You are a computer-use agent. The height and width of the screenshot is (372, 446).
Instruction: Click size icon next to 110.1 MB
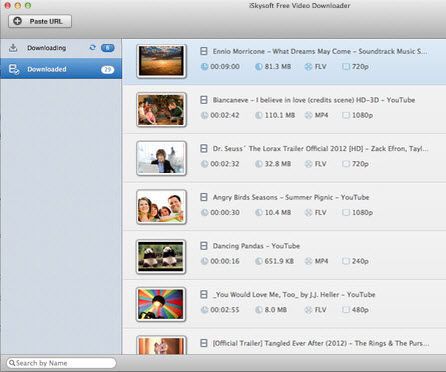coord(259,115)
